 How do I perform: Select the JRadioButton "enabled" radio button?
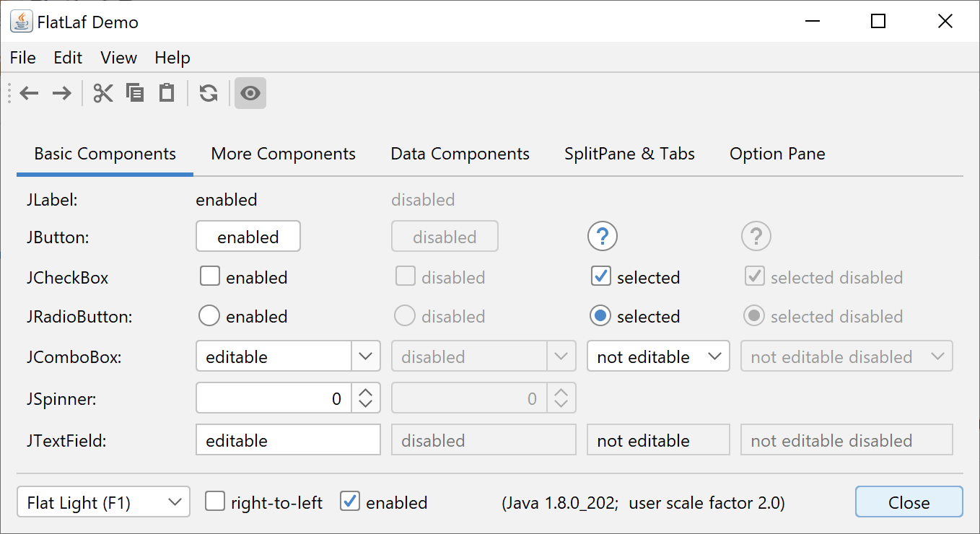[209, 315]
